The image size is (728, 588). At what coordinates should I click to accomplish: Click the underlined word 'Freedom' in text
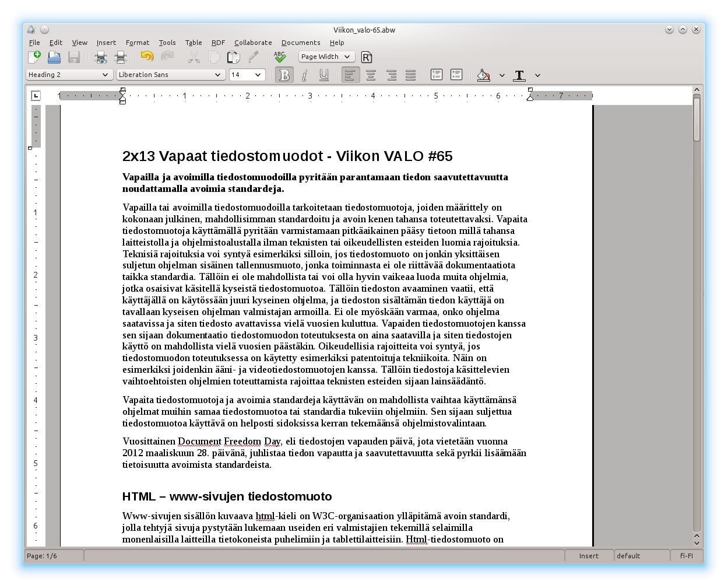pyautogui.click(x=242, y=442)
